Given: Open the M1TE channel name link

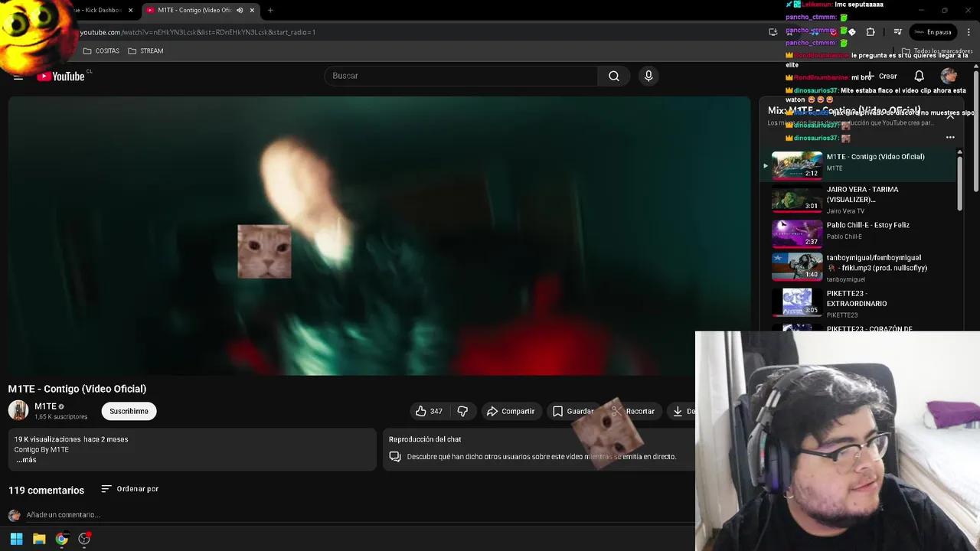Looking at the screenshot, I should point(45,406).
